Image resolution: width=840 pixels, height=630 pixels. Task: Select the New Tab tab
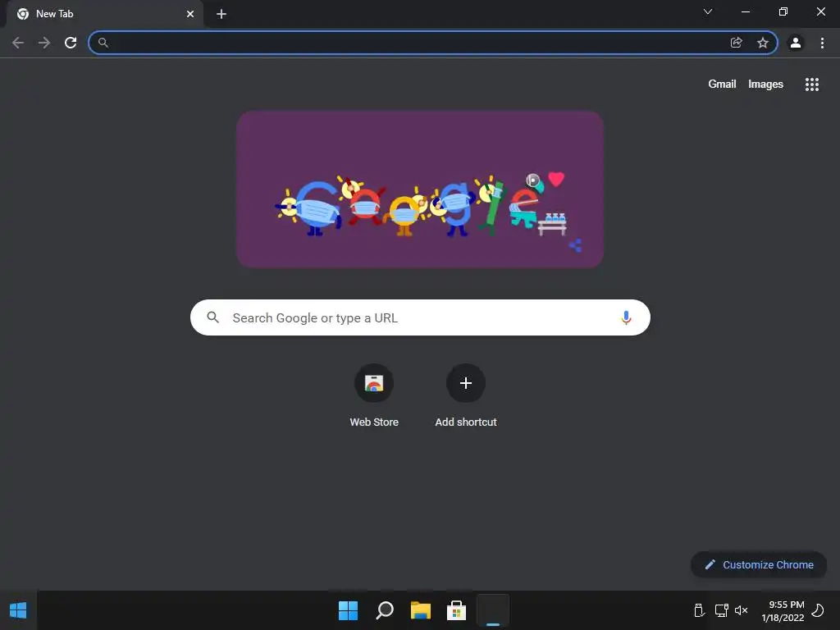(x=104, y=14)
